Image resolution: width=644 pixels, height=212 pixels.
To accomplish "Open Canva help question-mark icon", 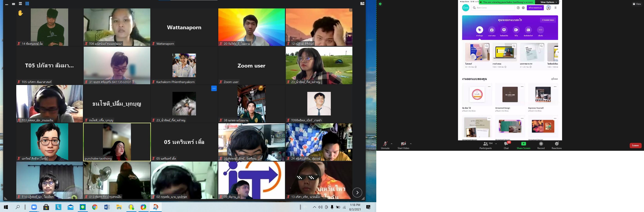I will click(518, 8).
